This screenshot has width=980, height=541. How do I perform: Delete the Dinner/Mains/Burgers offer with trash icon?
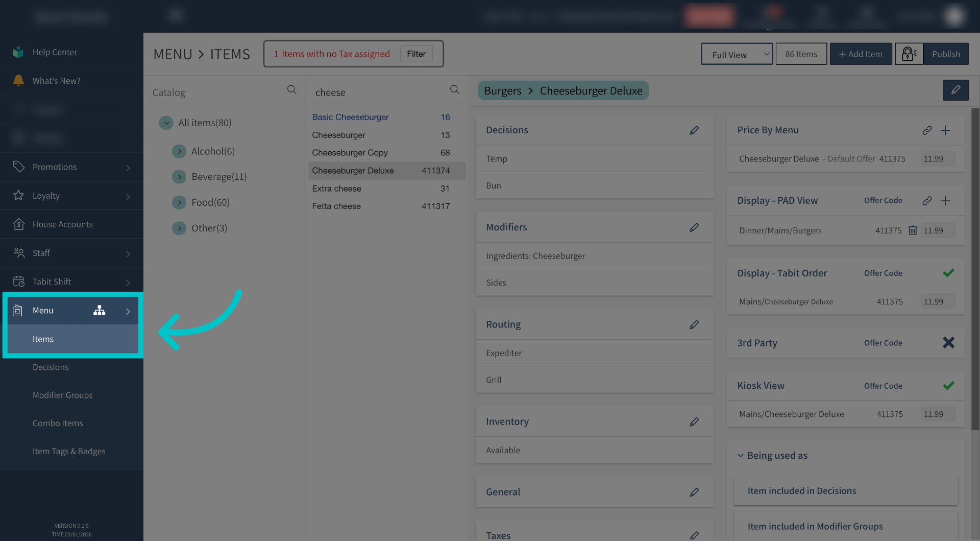(913, 230)
